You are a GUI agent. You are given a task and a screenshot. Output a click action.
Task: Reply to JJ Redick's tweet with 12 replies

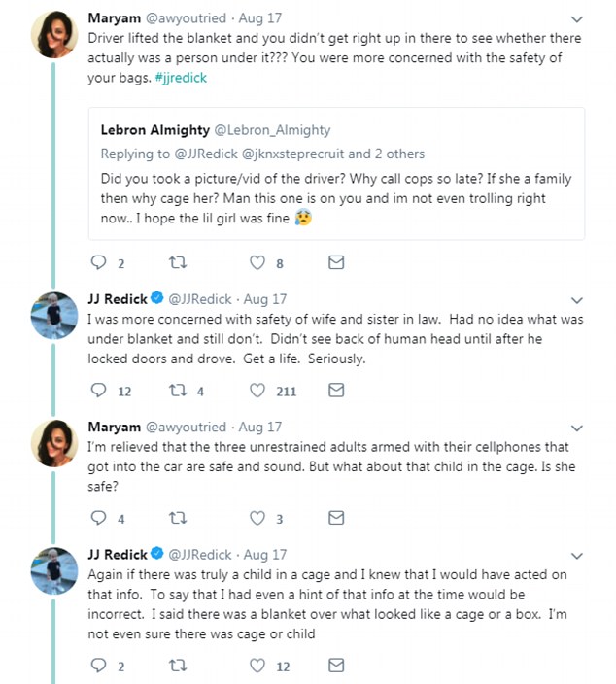click(x=98, y=391)
